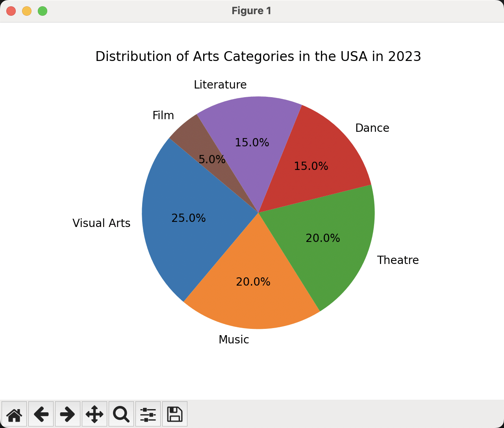Click the "Dance" label
Screen dimensions: 504x428
click(x=372, y=128)
